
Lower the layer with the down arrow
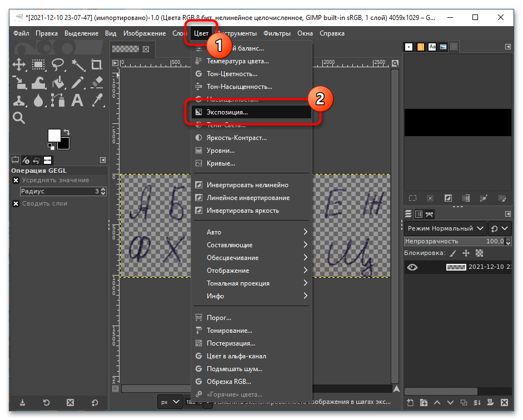coord(450,403)
